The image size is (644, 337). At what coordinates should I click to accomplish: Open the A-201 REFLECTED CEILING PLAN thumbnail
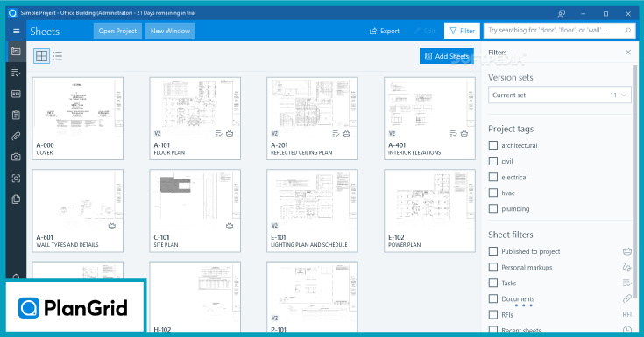(x=312, y=119)
